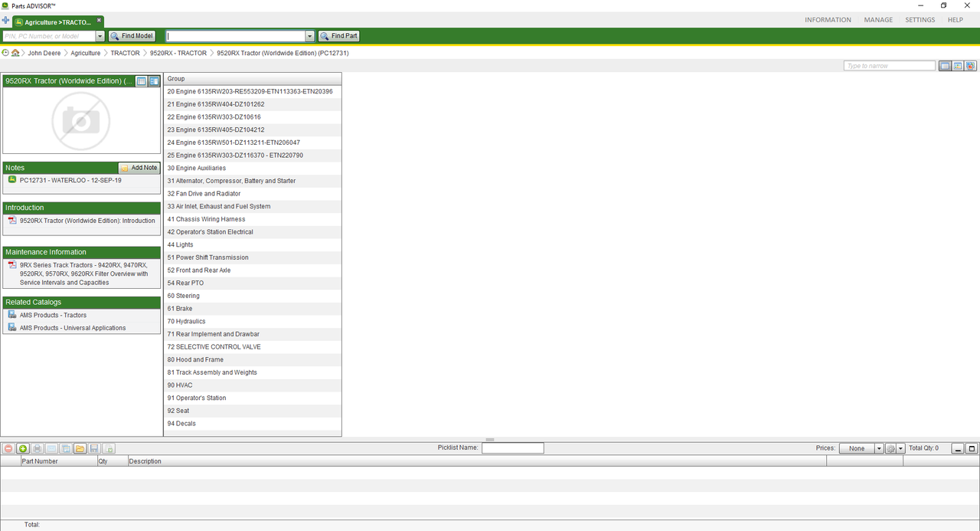This screenshot has width=980, height=531.
Task: Open the PC12731 - WATERLOO - 12-SEP-19 note
Action: tap(70, 180)
